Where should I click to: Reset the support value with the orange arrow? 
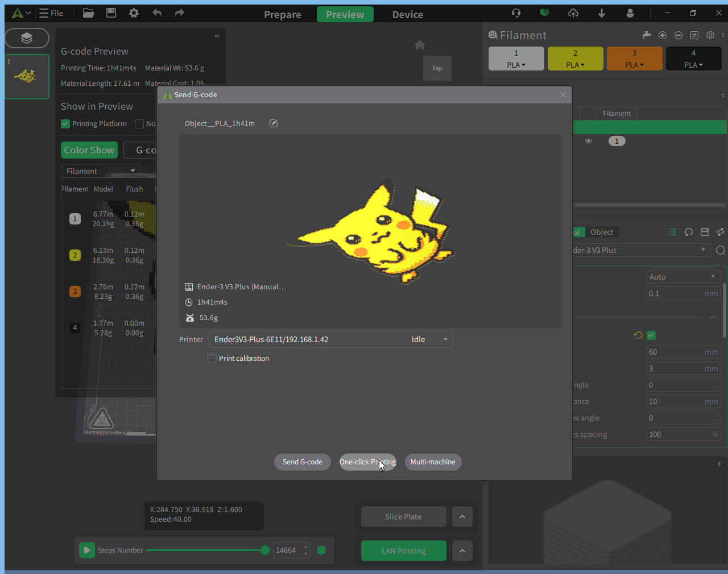coord(638,335)
